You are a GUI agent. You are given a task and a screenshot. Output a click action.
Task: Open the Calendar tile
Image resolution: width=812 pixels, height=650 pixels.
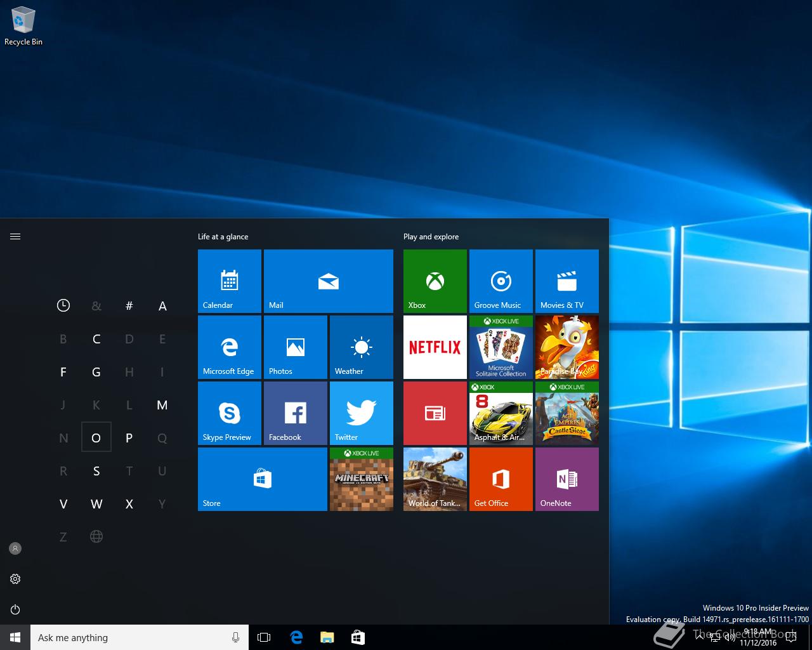pos(230,281)
